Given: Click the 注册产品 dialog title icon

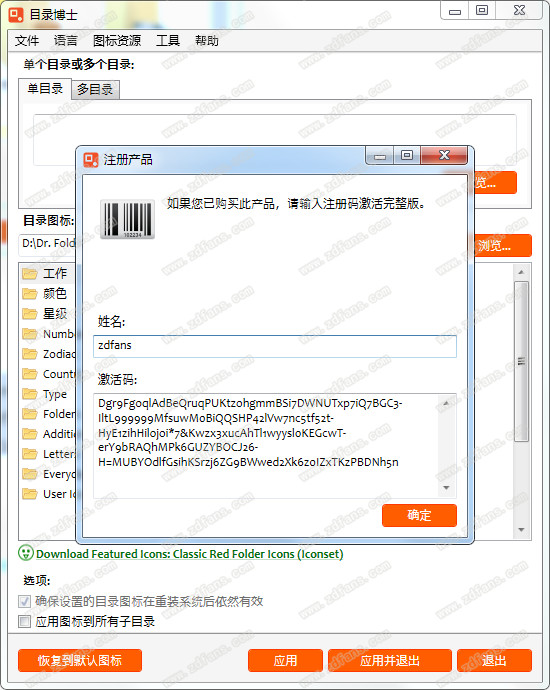Looking at the screenshot, I should 91,160.
